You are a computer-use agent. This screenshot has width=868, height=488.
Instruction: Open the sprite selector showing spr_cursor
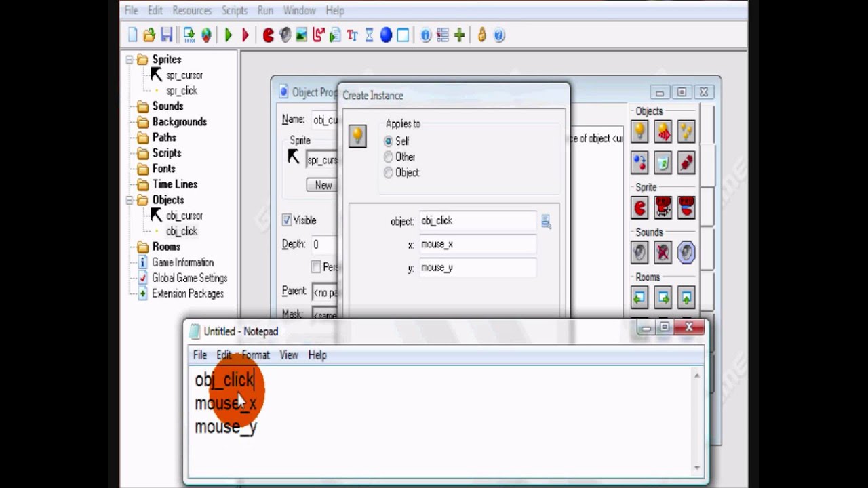(322, 160)
